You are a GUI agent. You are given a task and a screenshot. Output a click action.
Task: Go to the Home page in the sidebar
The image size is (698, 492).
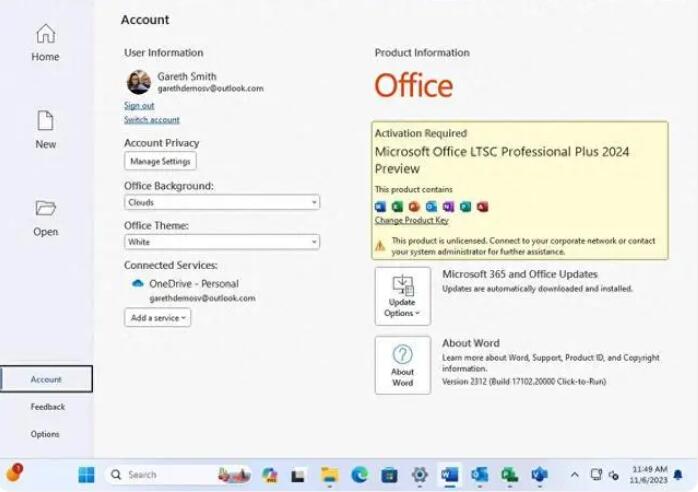tap(45, 43)
